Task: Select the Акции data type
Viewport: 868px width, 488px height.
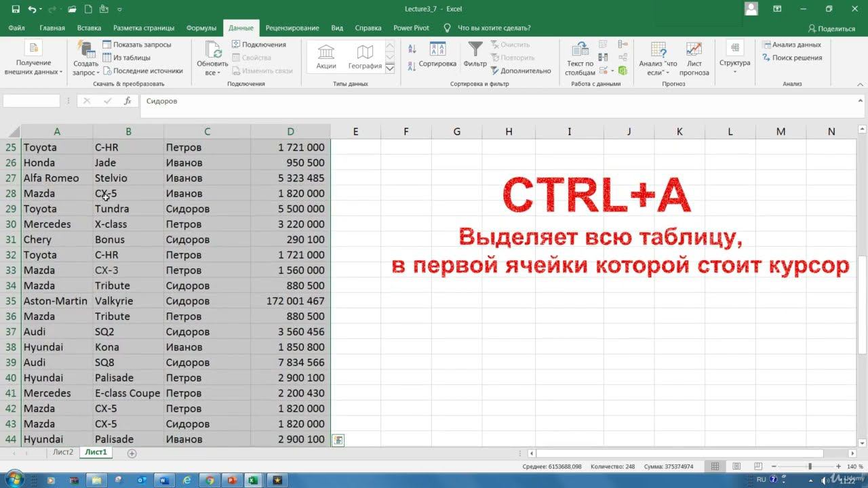Action: pos(326,57)
